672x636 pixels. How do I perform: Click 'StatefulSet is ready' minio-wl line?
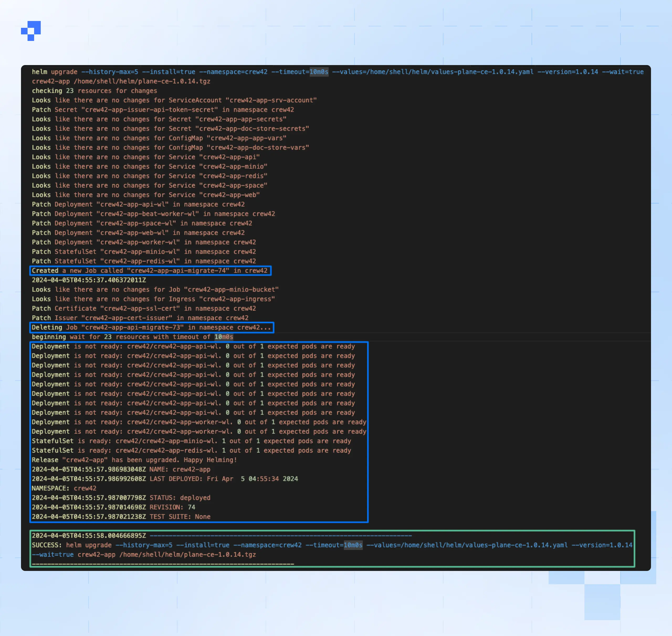pos(191,441)
